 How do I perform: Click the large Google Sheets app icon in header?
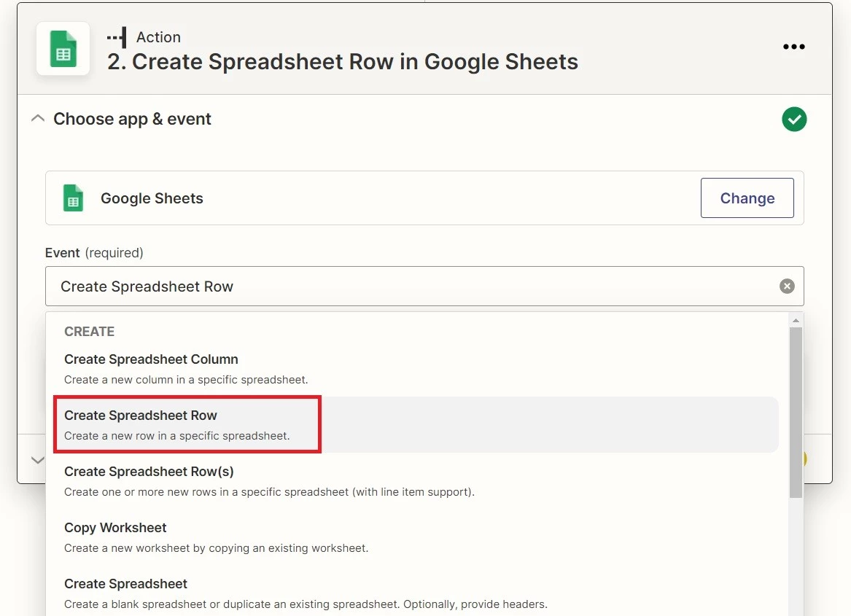click(x=63, y=49)
